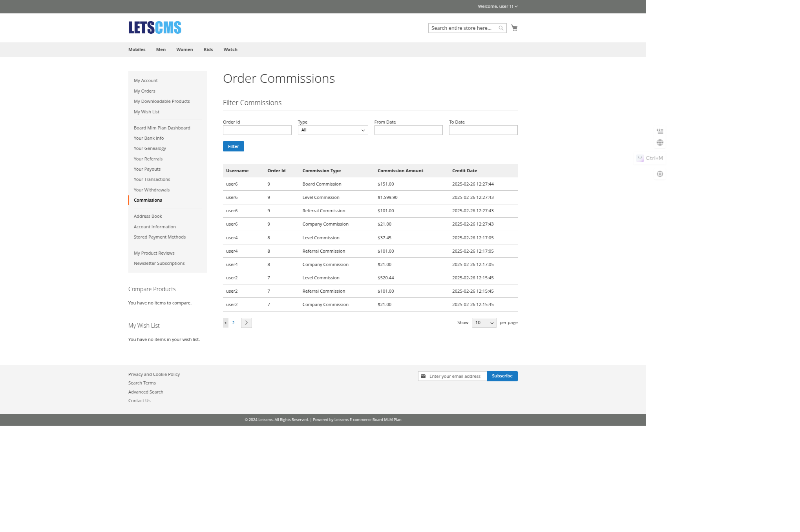The width and height of the screenshot is (800, 532).
Task: Open the settings gear icon
Action: coord(660,174)
